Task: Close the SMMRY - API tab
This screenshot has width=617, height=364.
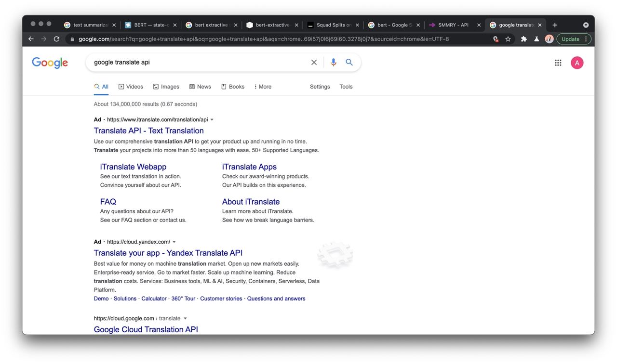Action: (479, 25)
